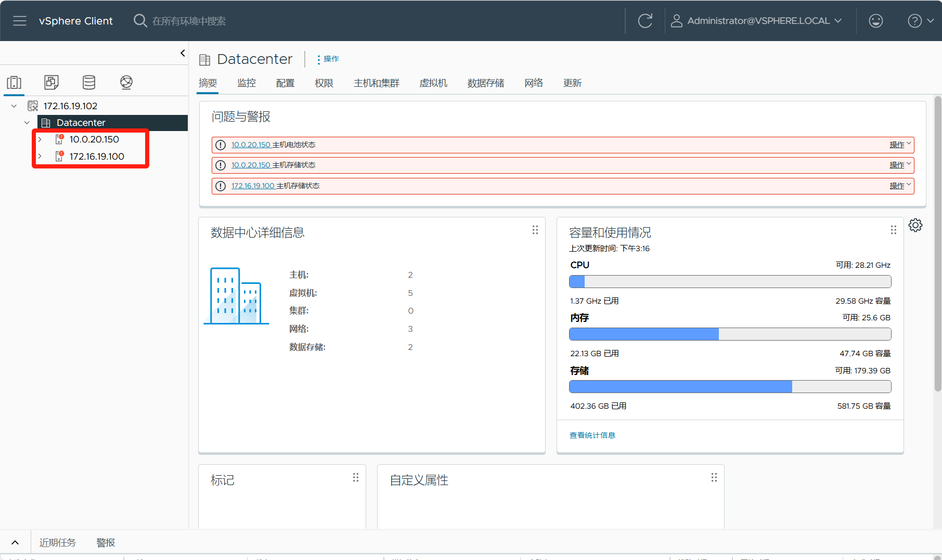Image resolution: width=942 pixels, height=560 pixels.
Task: Open the Hosts and Clusters inventory view
Action: click(14, 82)
